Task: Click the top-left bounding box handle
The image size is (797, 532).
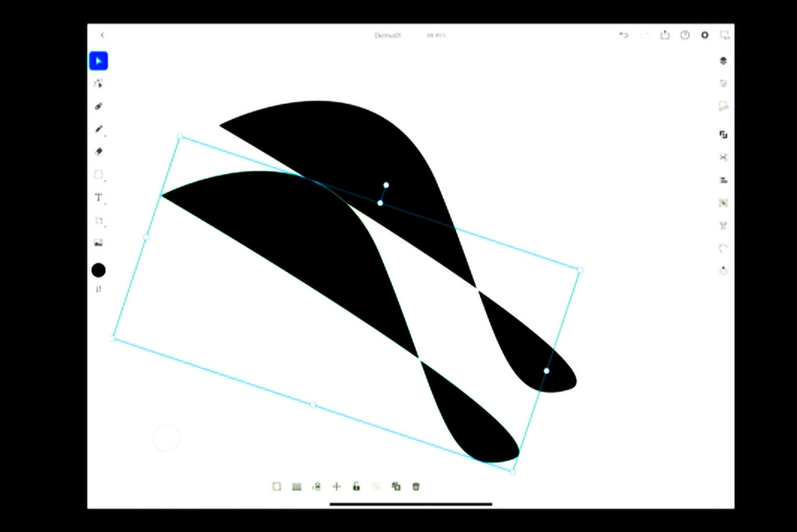Action: click(x=180, y=136)
